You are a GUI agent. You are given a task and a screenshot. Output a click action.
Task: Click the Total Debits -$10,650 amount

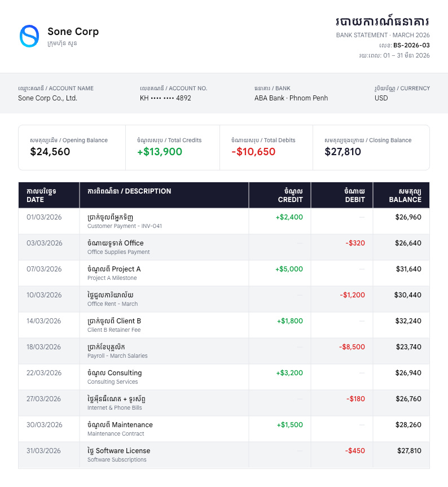(x=253, y=152)
